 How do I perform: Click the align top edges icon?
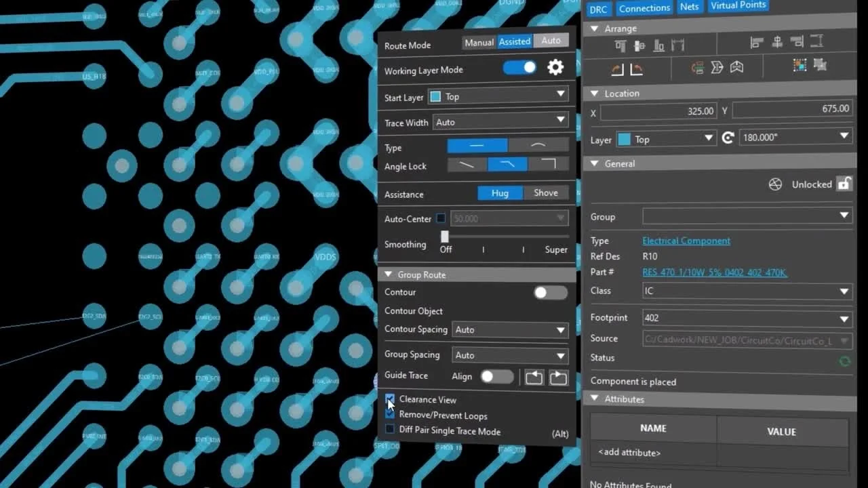coord(620,45)
